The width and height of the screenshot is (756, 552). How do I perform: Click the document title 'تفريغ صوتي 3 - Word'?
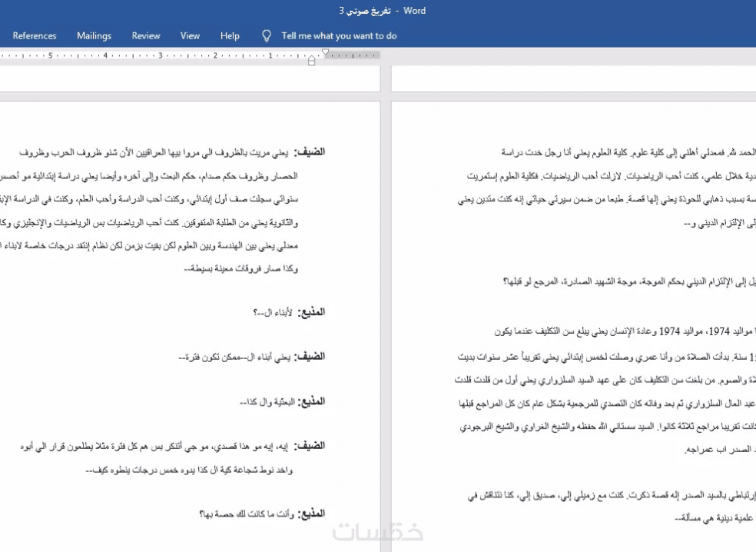383,11
